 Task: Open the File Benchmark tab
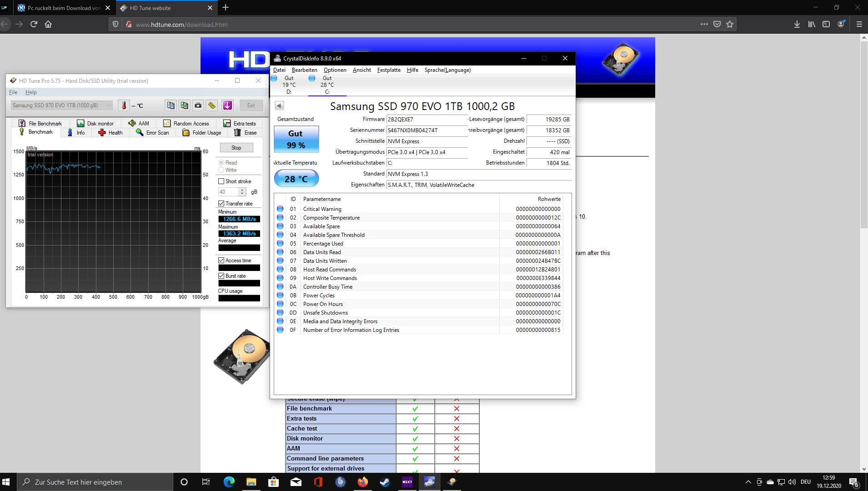[40, 123]
